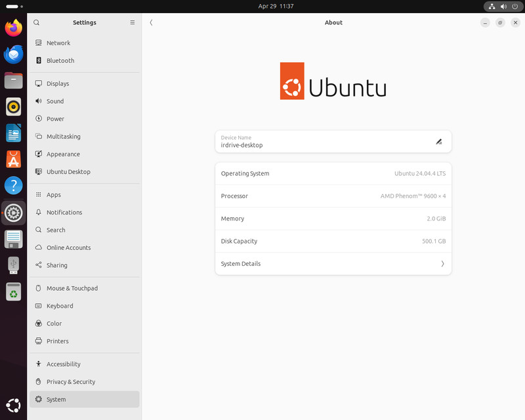
Task: Launch Firefox from the dock
Action: pos(13,28)
